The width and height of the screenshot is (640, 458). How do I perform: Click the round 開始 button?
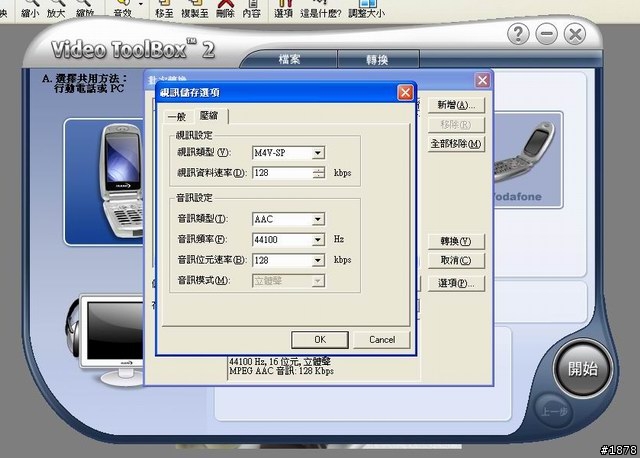tap(583, 369)
